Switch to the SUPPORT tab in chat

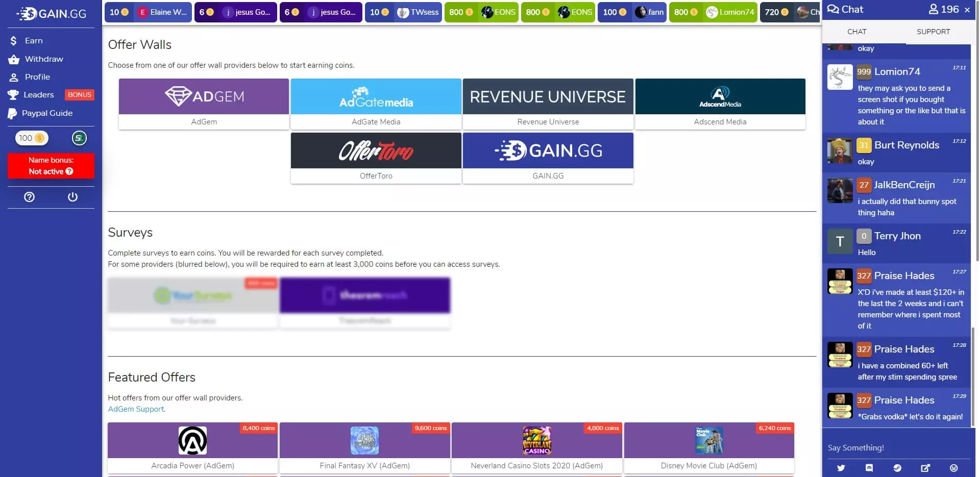(933, 32)
